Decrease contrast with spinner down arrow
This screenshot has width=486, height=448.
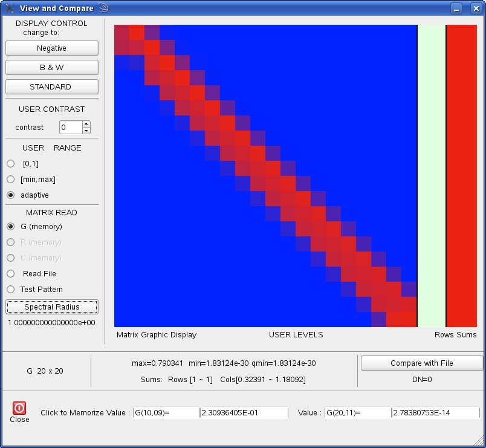pyautogui.click(x=86, y=131)
